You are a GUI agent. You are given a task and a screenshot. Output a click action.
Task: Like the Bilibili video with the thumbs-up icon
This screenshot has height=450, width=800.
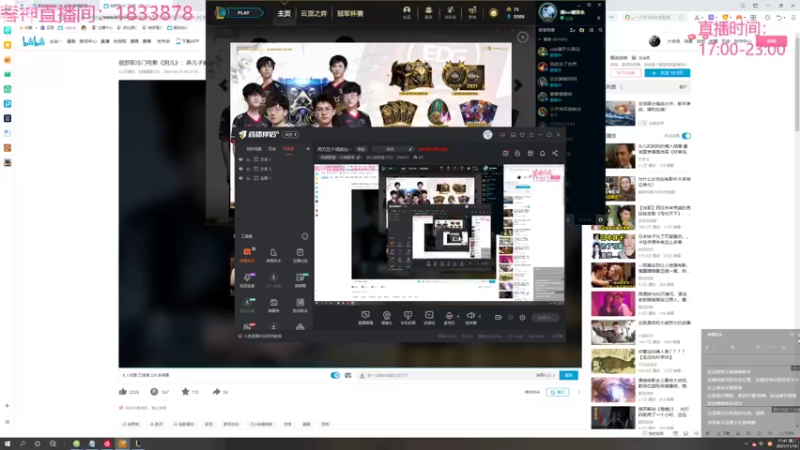123,392
